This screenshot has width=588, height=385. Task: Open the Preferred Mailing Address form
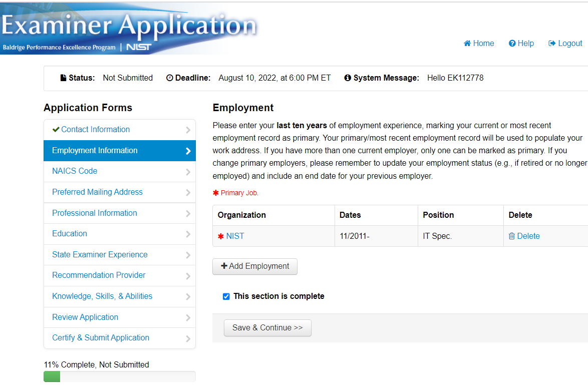click(97, 192)
